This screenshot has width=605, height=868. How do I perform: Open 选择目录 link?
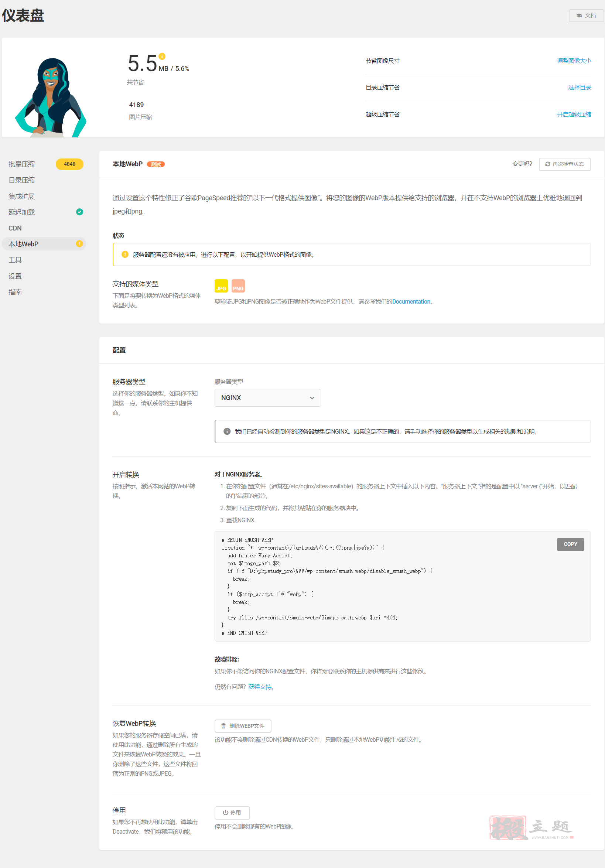pyautogui.click(x=580, y=88)
